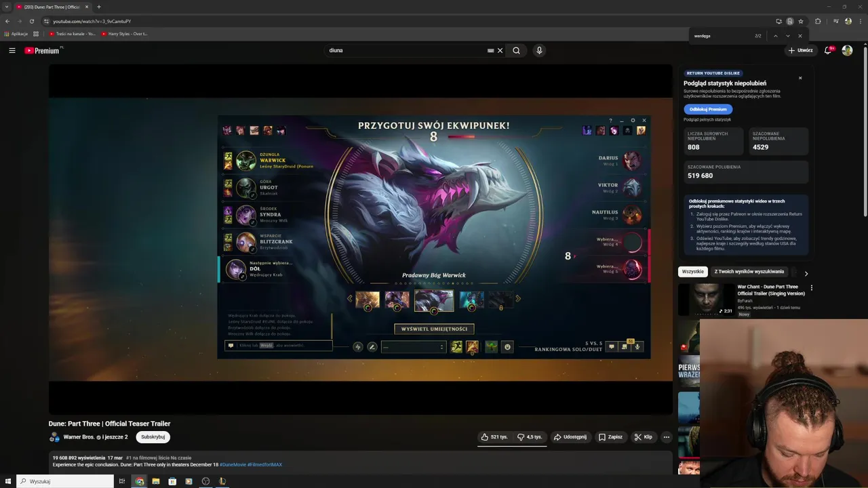Go to YouTube Premium home logo
Image resolution: width=868 pixels, height=488 pixels.
tap(43, 50)
